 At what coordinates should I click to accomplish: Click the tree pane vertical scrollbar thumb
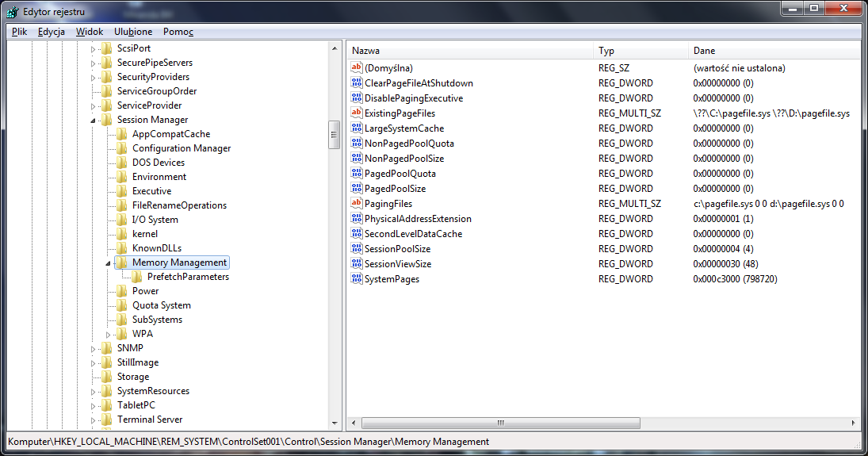(x=335, y=135)
